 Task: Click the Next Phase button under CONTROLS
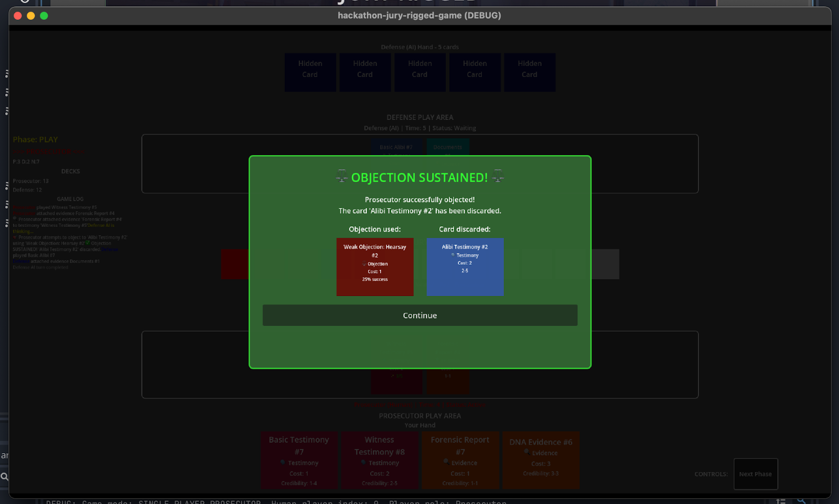pyautogui.click(x=755, y=474)
